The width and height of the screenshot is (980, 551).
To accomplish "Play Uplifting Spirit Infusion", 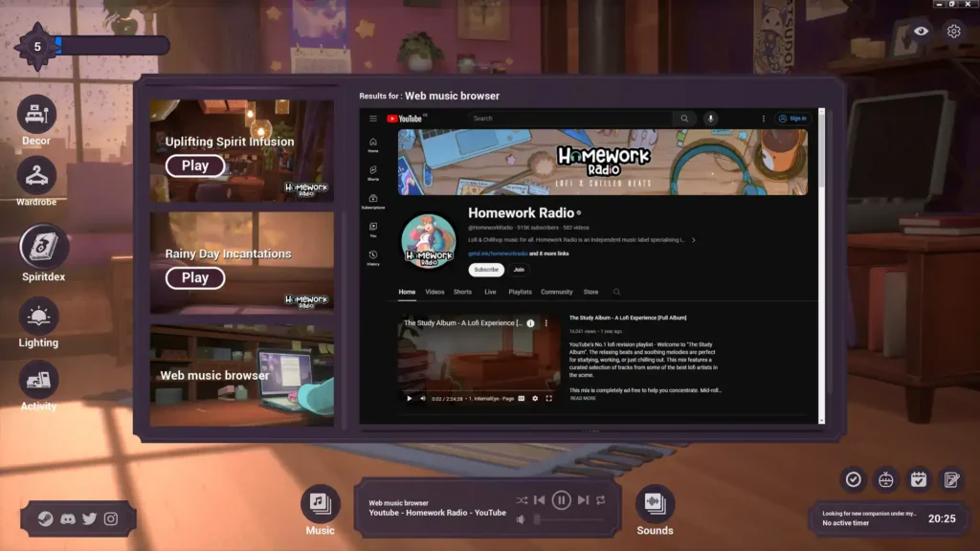I will [x=194, y=165].
